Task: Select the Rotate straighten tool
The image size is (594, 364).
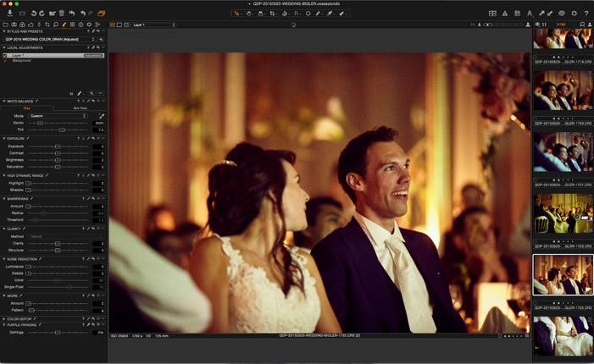Action: click(284, 14)
